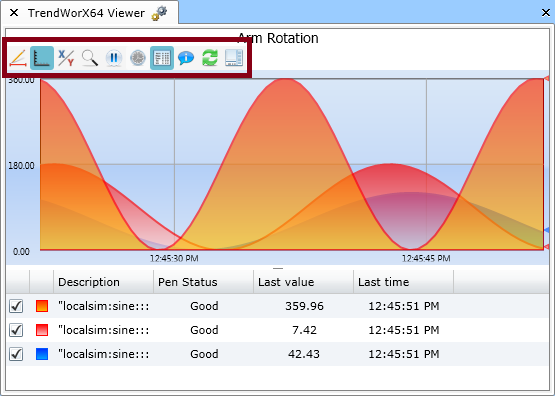
Task: Click the orange pen color swatch
Action: (42, 306)
